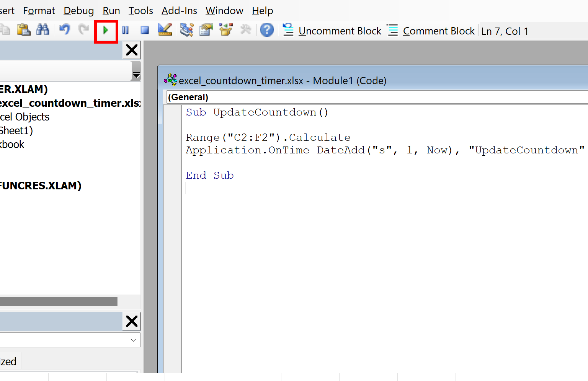The height and width of the screenshot is (381, 588).
Task: Click Project Explorer pane scroll-down arrow
Action: click(136, 75)
